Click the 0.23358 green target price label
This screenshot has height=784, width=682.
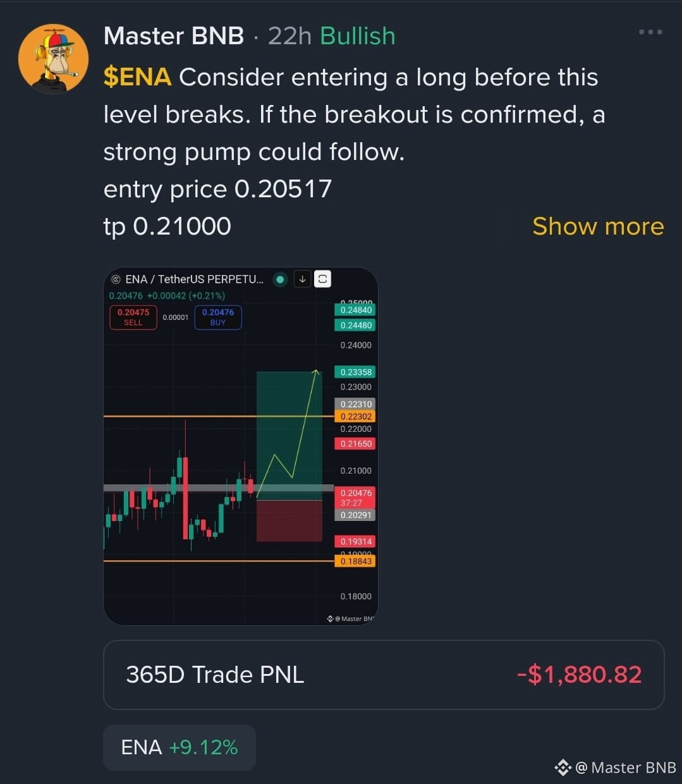(356, 372)
